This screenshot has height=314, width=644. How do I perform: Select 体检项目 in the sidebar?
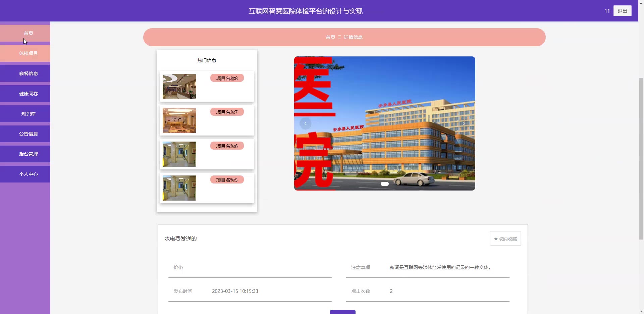25,53
